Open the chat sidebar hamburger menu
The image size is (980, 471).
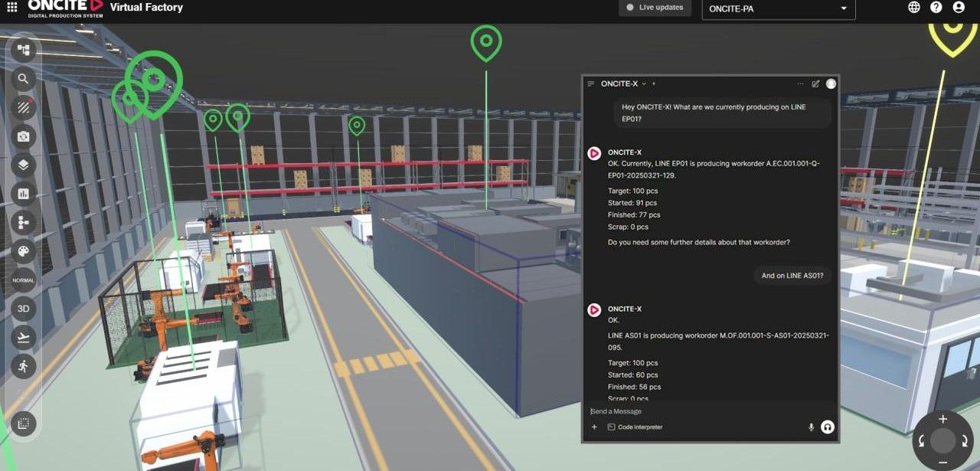pos(590,83)
